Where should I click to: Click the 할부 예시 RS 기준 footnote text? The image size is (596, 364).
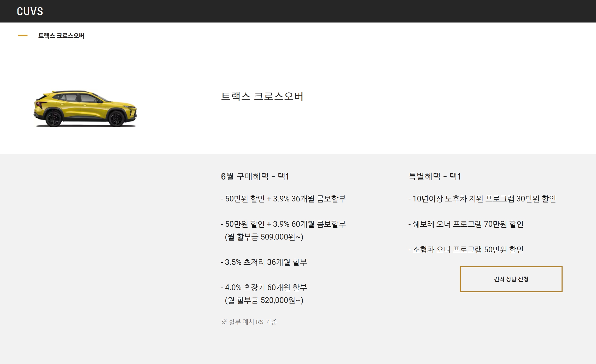pyautogui.click(x=253, y=322)
